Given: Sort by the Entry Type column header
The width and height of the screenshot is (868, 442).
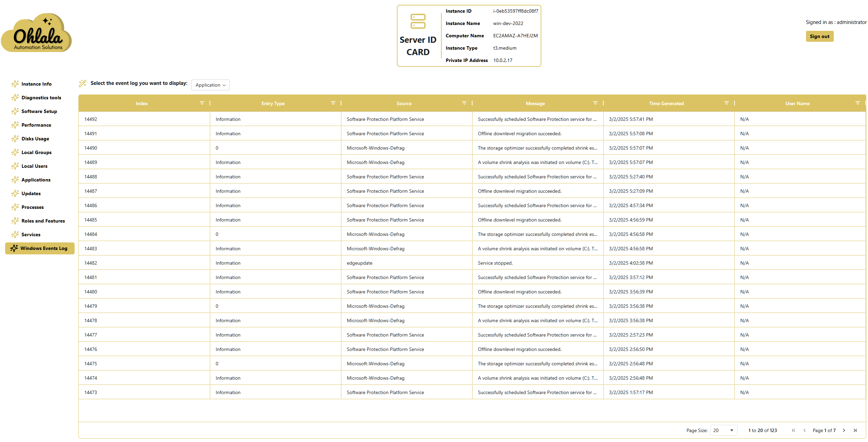Looking at the screenshot, I should (273, 103).
